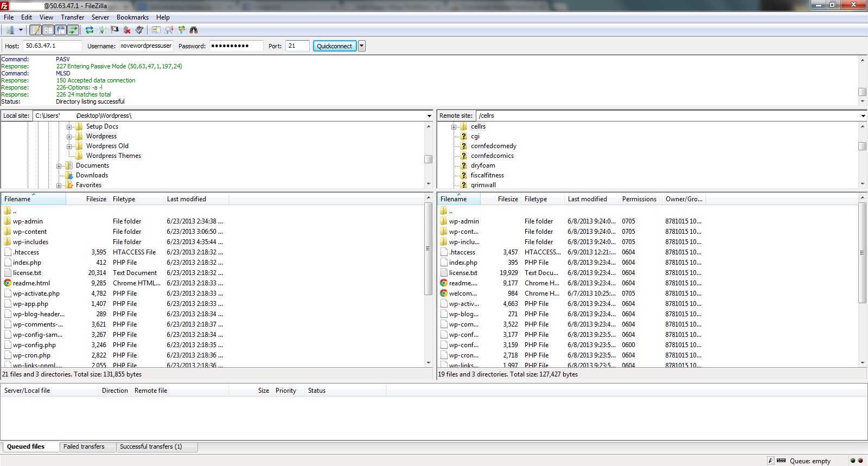
Task: Click the Password input field
Action: click(236, 46)
